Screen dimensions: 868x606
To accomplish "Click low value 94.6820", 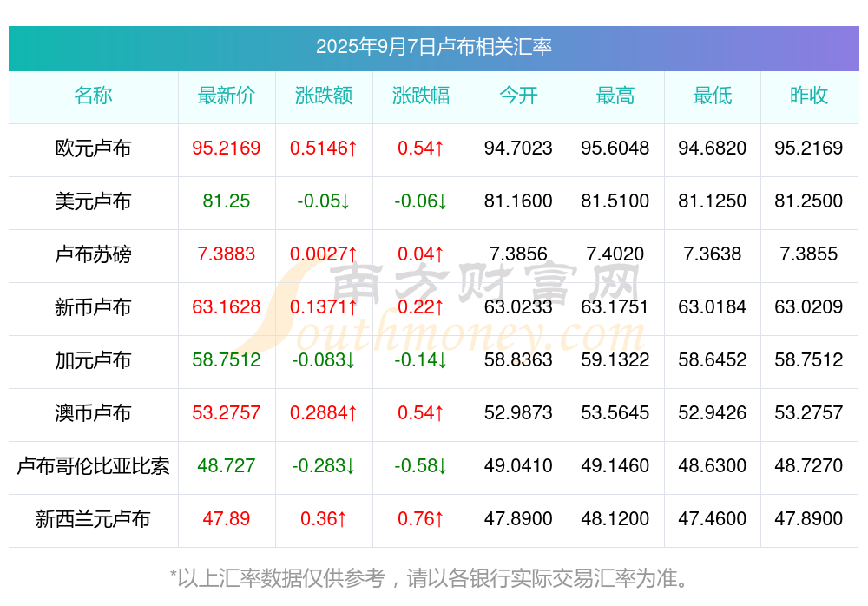I will coord(713,148).
